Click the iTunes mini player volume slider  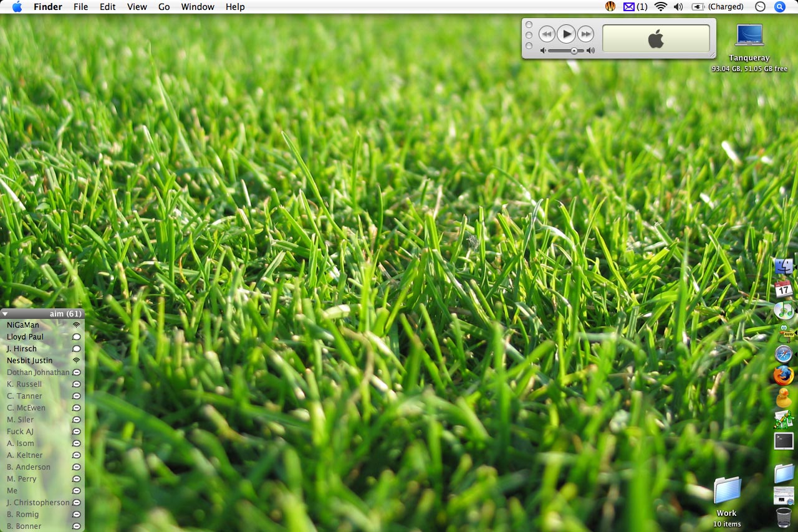(567, 50)
